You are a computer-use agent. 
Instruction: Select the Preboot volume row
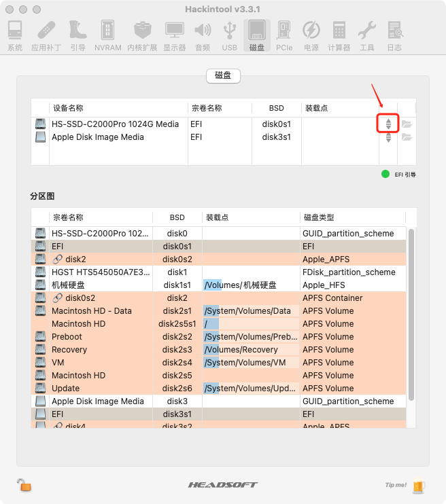[219, 336]
